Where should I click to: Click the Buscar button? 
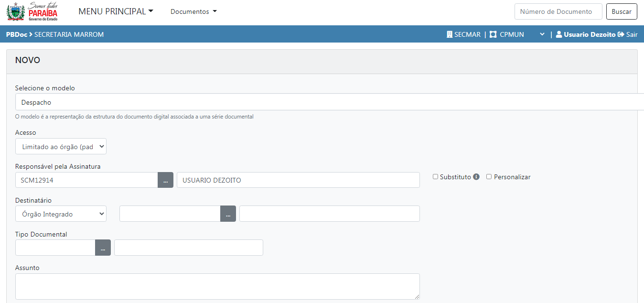621,11
